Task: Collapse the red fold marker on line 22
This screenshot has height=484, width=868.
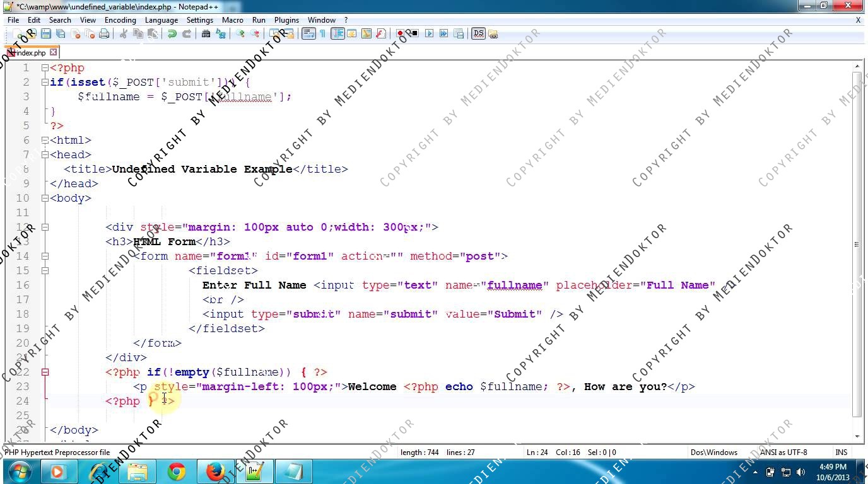Action: tap(45, 372)
